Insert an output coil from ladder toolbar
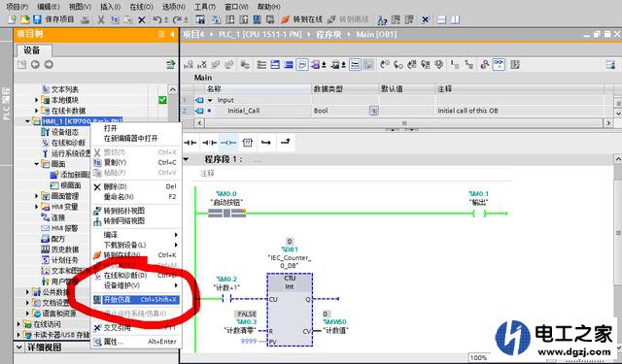Image resolution: width=622 pixels, height=364 pixels. [x=228, y=142]
